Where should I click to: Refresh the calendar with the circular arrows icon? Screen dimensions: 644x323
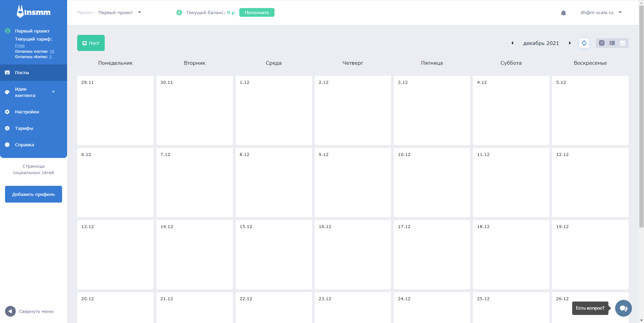tap(584, 43)
